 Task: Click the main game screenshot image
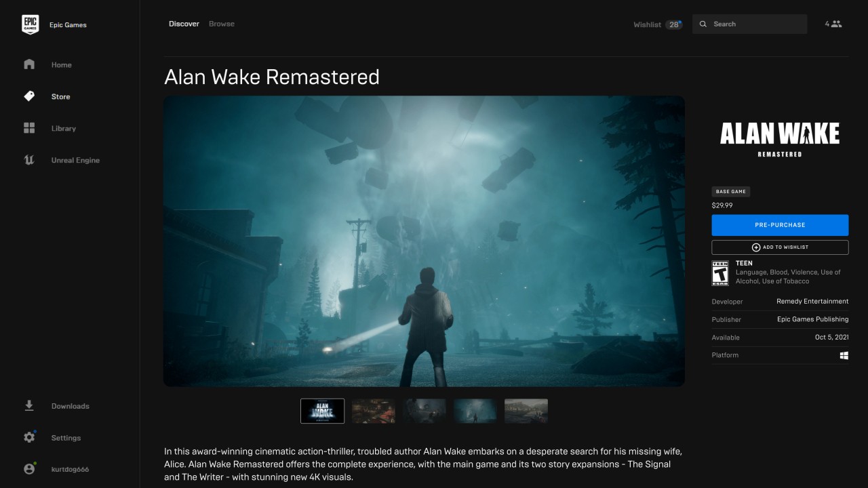pos(424,241)
